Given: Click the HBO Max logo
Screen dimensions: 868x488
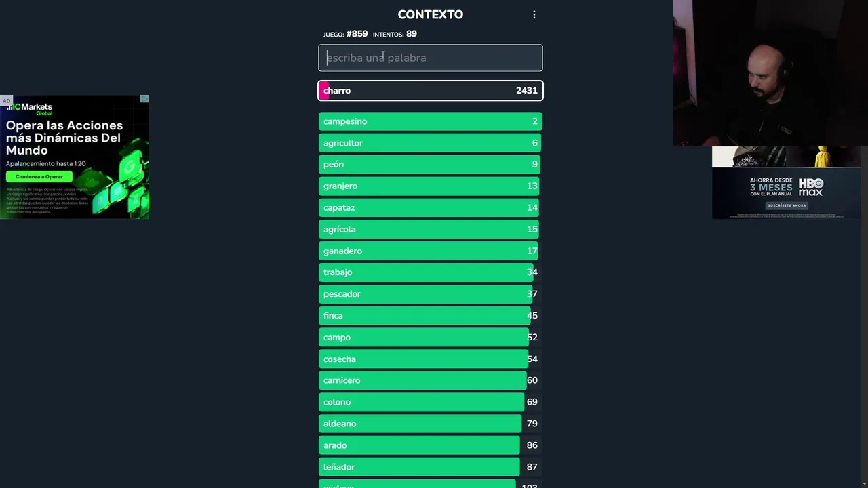Looking at the screenshot, I should pos(810,187).
